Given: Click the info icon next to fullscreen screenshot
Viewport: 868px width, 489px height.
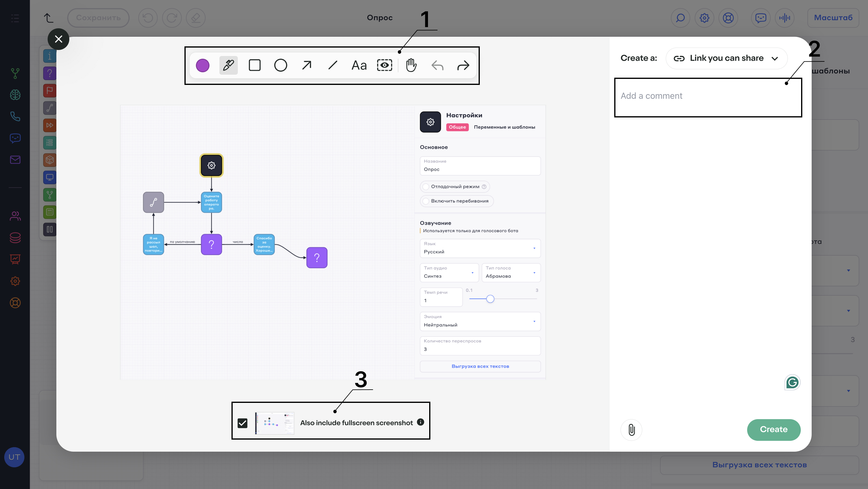Looking at the screenshot, I should (x=420, y=422).
